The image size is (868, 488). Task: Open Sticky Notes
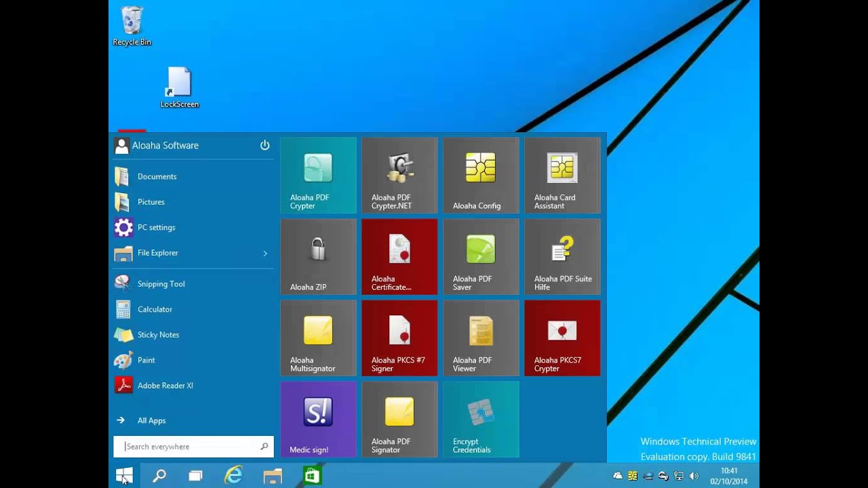(x=193, y=335)
